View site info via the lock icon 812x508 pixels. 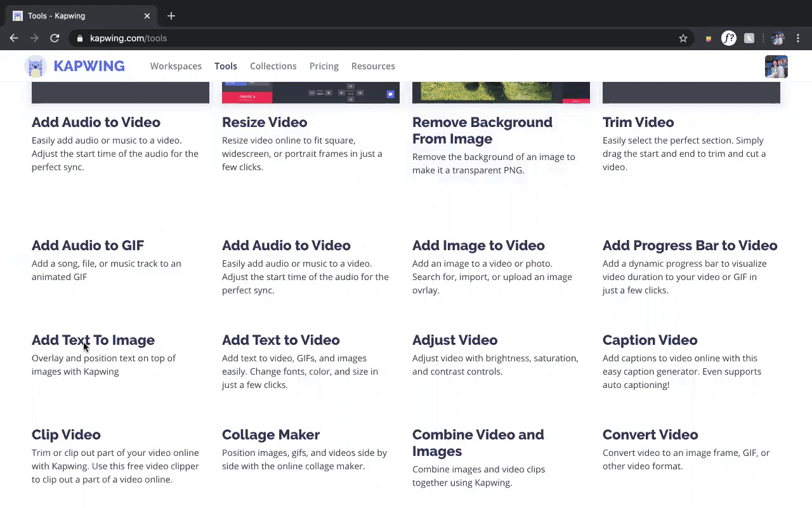tap(80, 38)
